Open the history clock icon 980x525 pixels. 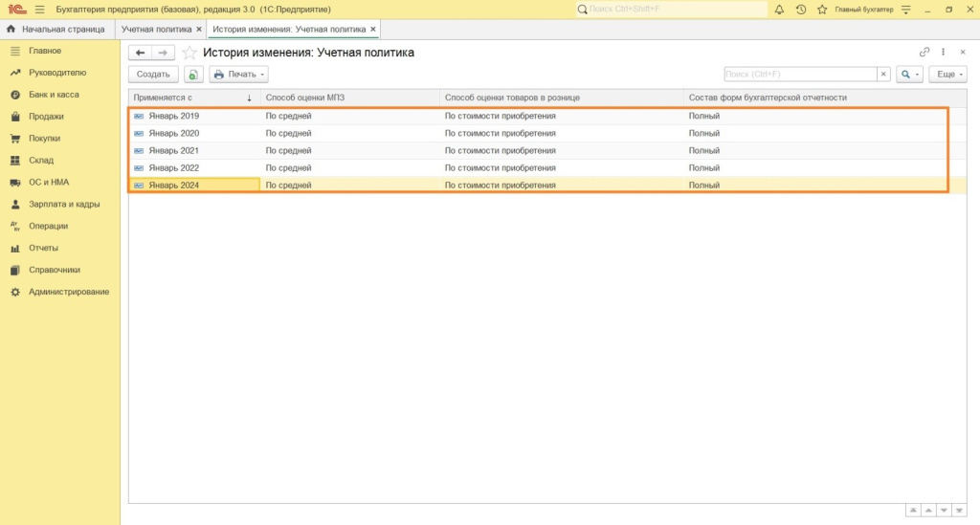pyautogui.click(x=801, y=10)
